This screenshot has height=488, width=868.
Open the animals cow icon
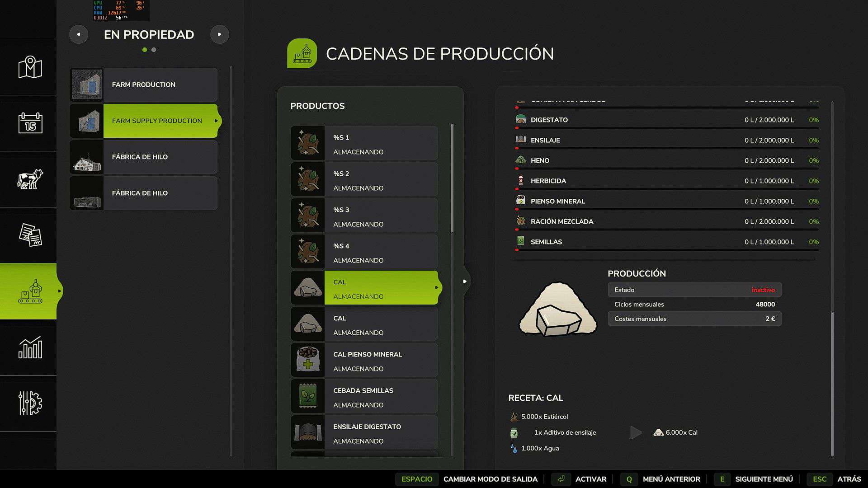click(30, 179)
